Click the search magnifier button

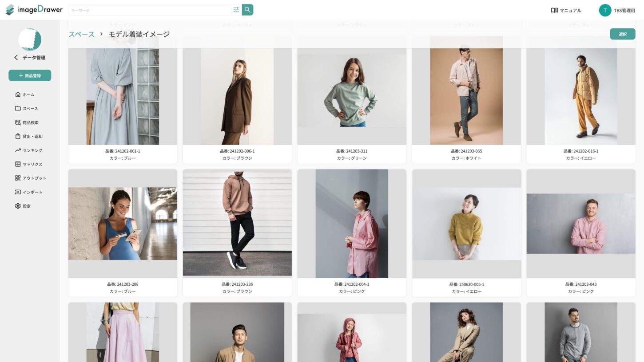coord(247,10)
